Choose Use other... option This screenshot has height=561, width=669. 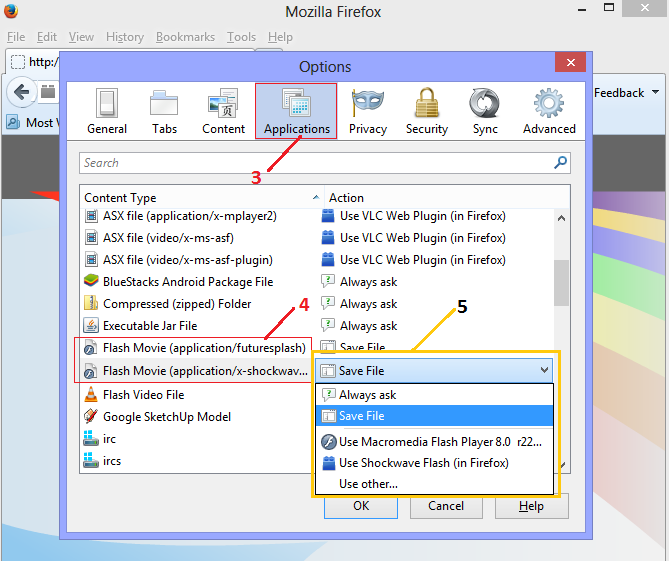pyautogui.click(x=434, y=484)
